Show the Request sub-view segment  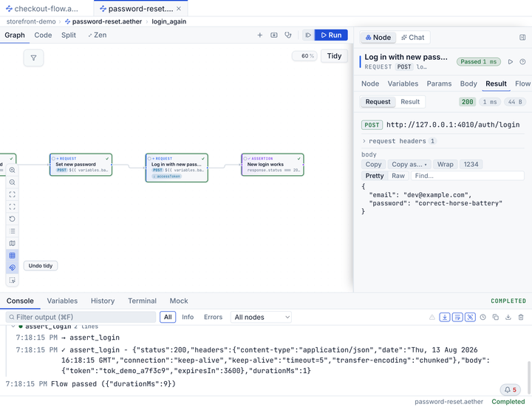pos(378,102)
